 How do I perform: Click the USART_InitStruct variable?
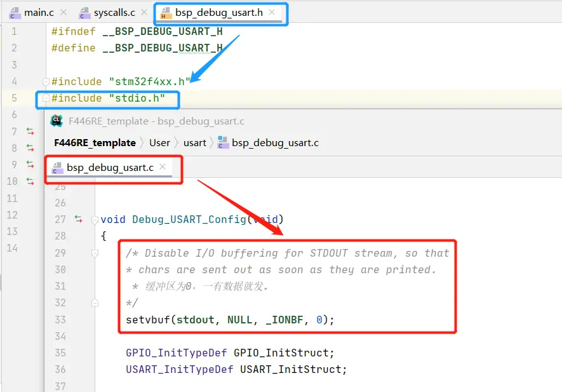(290, 369)
